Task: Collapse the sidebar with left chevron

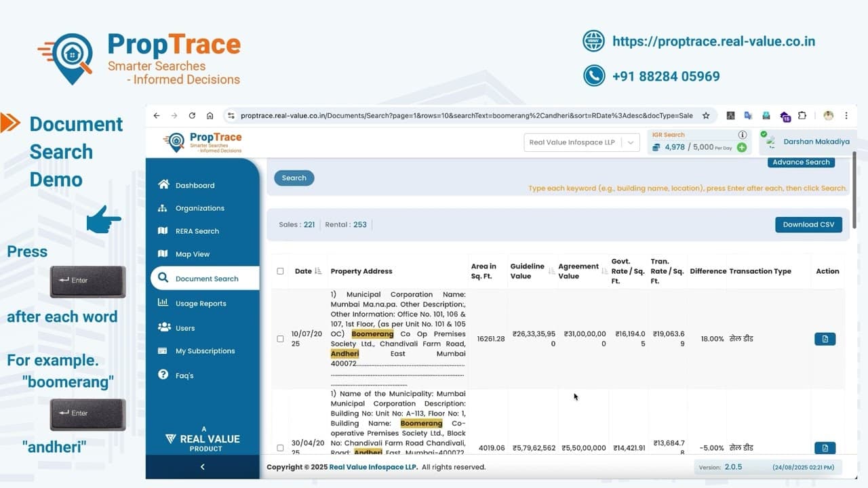Action: point(202,467)
